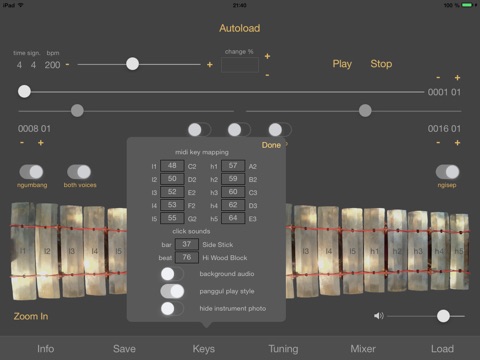This screenshot has width=480, height=360.
Task: Click the volume slider knob
Action: click(x=443, y=316)
